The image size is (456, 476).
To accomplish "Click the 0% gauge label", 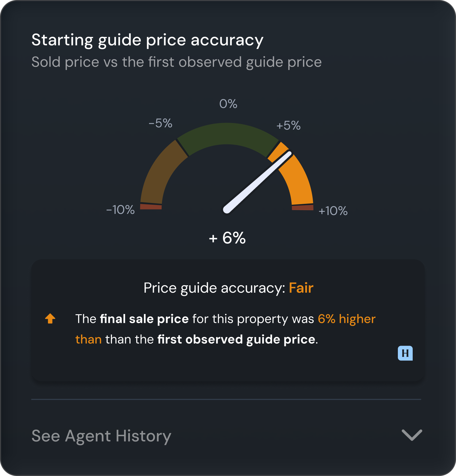I will click(x=228, y=104).
